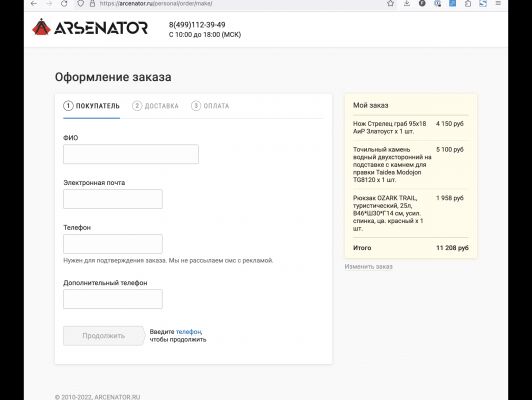Viewport: 532px width, 400px height.
Task: Click the shield tracking protection icon
Action: 80,3
